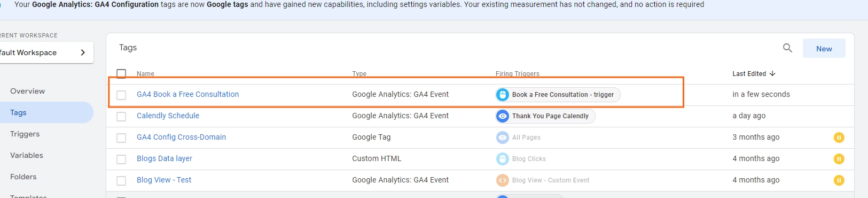
Task: Click the All Pages trigger icon
Action: coord(503,138)
